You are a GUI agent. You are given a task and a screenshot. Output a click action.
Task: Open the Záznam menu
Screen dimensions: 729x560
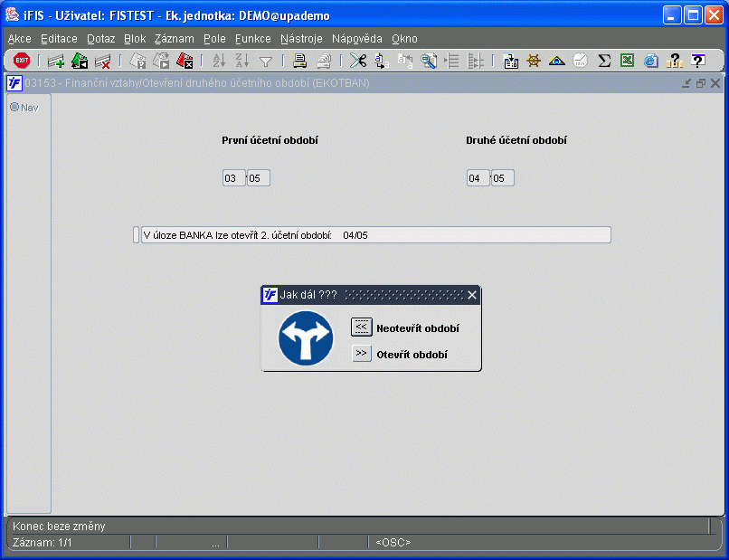175,39
